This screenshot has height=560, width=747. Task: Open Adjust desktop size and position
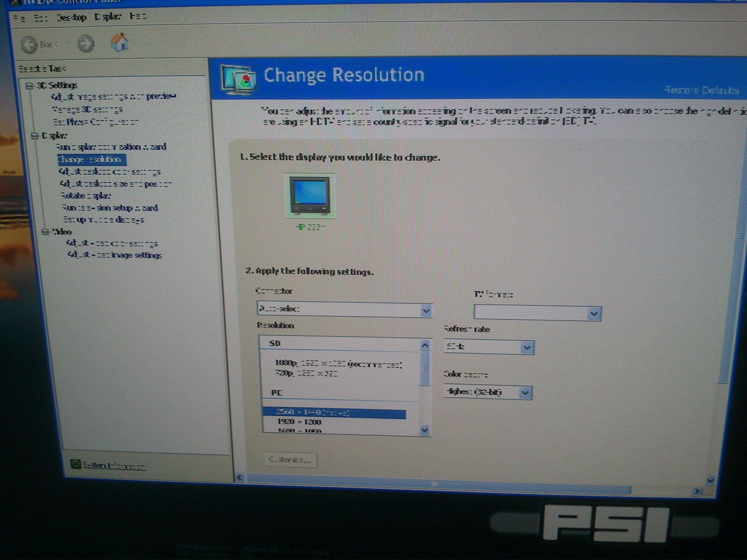tap(116, 184)
